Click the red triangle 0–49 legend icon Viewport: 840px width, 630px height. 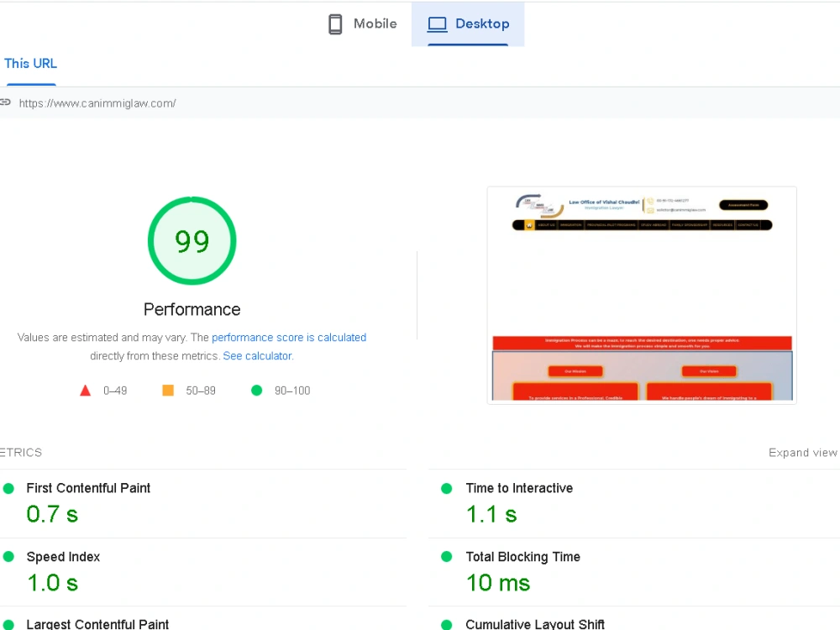(85, 391)
